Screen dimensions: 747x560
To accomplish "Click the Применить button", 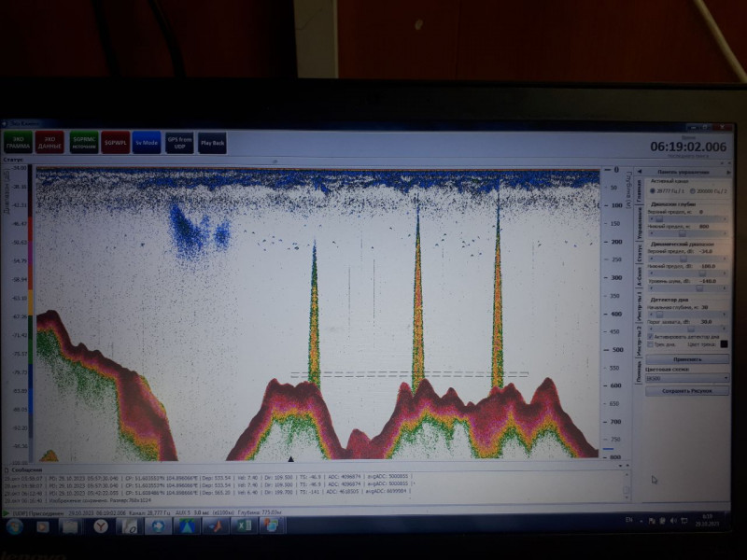I will (688, 358).
